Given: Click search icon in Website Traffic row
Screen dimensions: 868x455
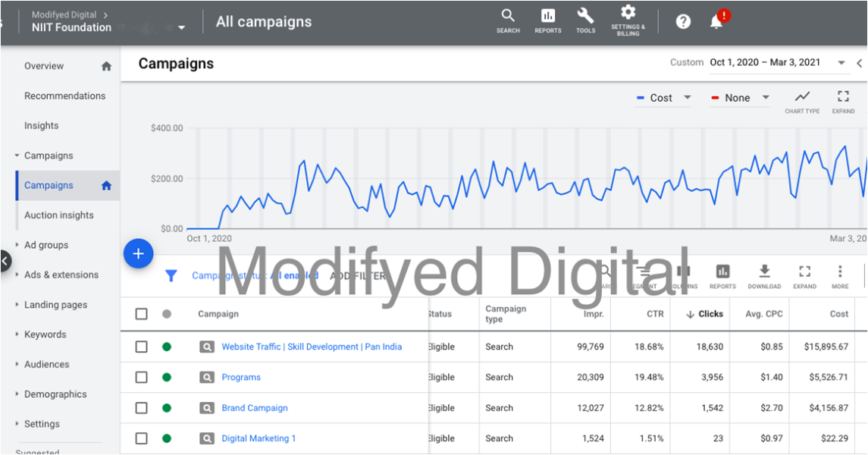Looking at the screenshot, I should click(206, 347).
